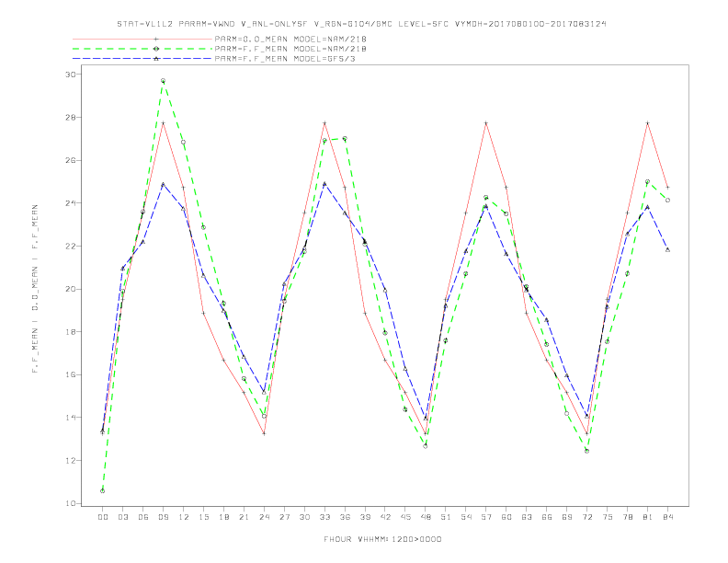Click x-axis forecast hour label 39
This screenshot has height=563, width=728.
click(365, 517)
